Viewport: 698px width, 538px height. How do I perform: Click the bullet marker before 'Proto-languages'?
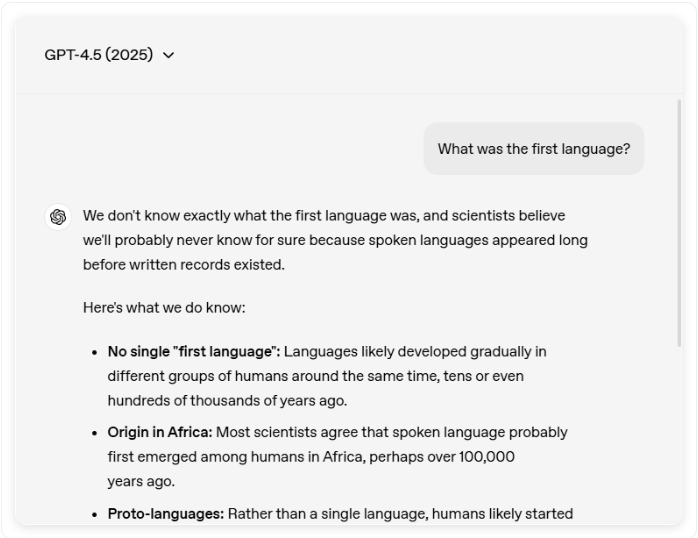click(94, 514)
